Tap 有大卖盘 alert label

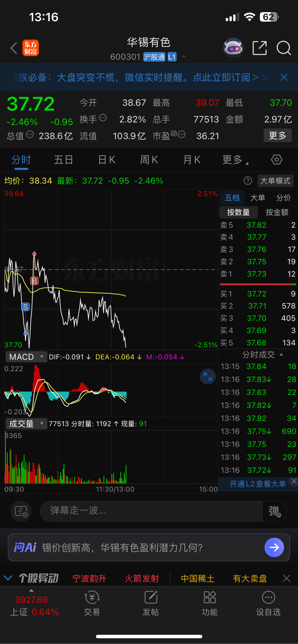tap(250, 579)
